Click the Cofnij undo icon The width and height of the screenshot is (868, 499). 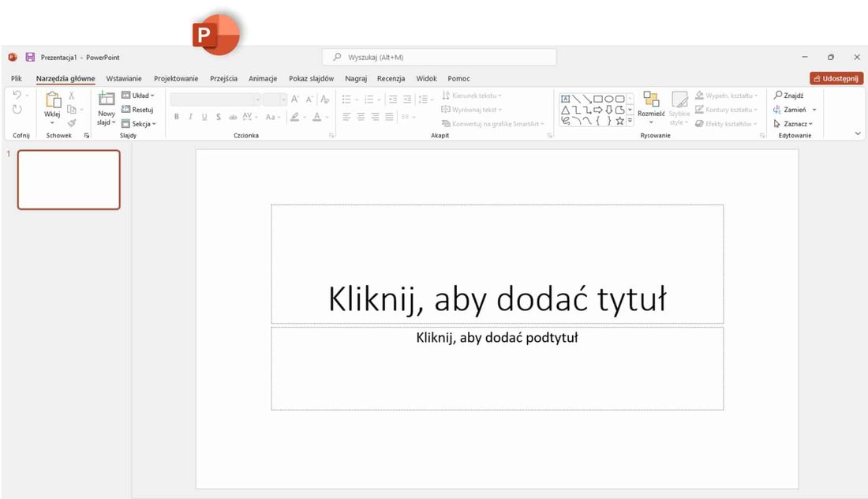[x=17, y=94]
